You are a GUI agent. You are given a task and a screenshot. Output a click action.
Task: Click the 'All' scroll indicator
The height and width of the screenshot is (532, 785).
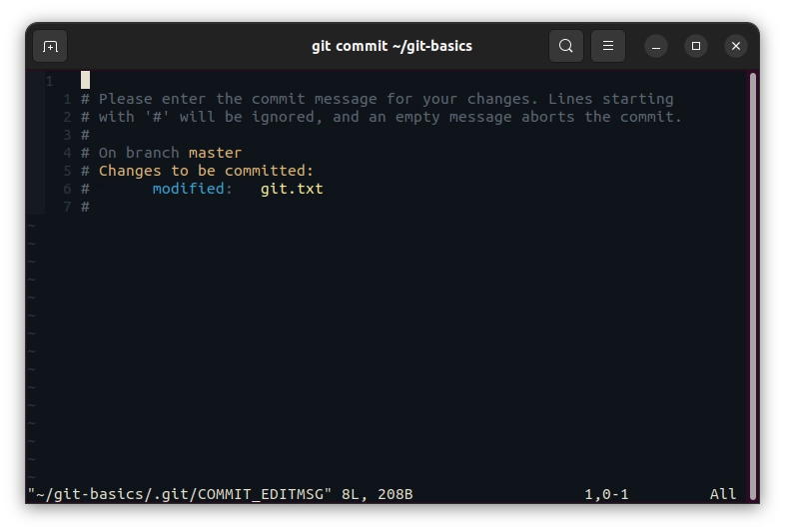pos(723,494)
